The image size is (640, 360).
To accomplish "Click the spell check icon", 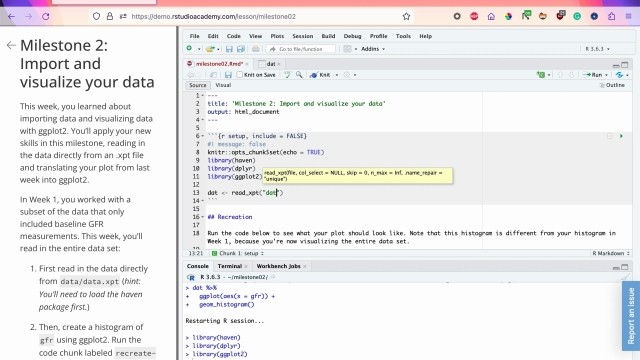I will [287, 75].
